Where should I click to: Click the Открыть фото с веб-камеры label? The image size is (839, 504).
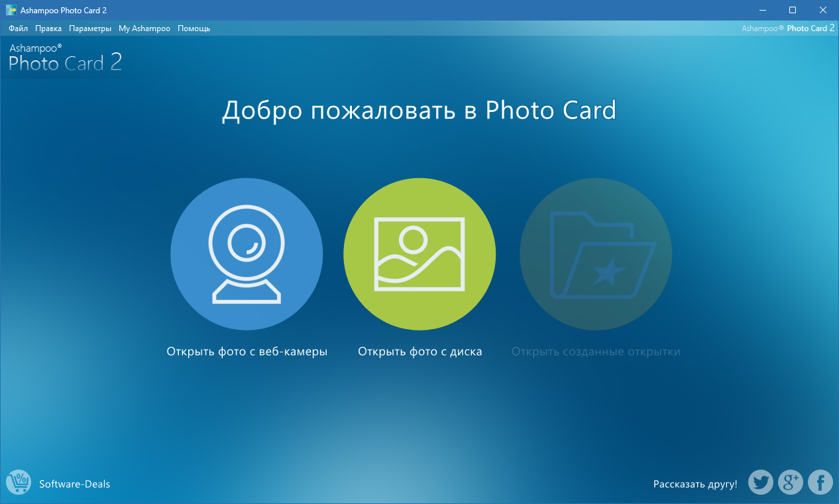pos(247,352)
